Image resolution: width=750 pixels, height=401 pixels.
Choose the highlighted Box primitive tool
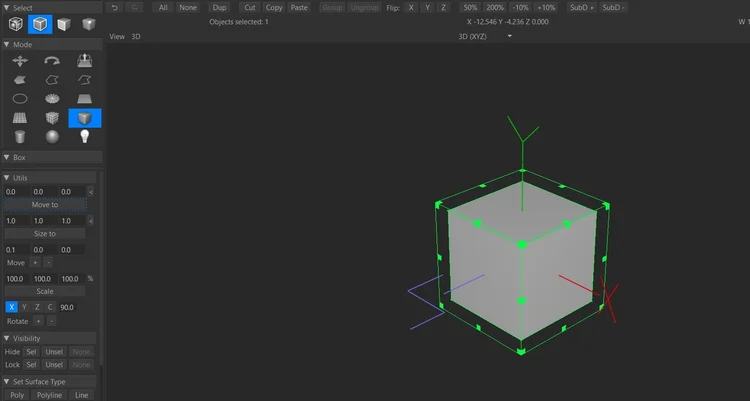[85, 118]
